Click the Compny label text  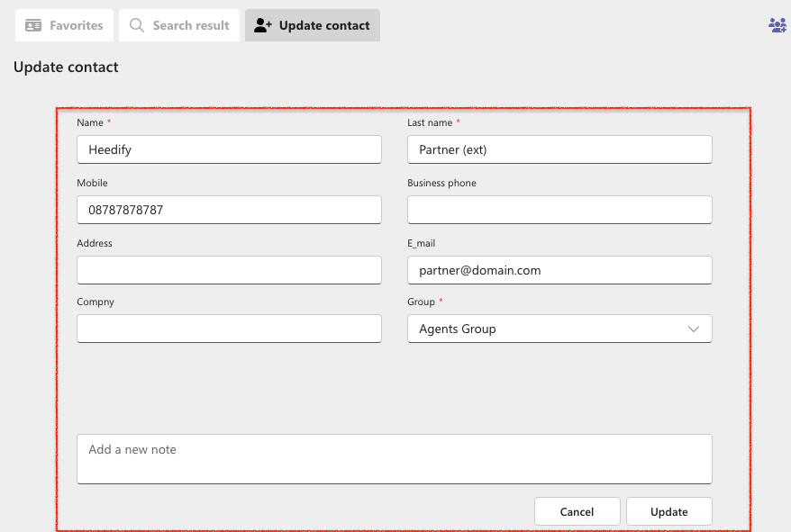tap(95, 302)
